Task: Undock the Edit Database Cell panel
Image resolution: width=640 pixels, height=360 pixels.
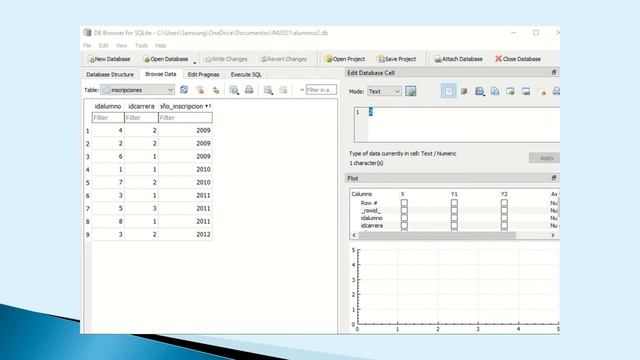Action: point(554,73)
